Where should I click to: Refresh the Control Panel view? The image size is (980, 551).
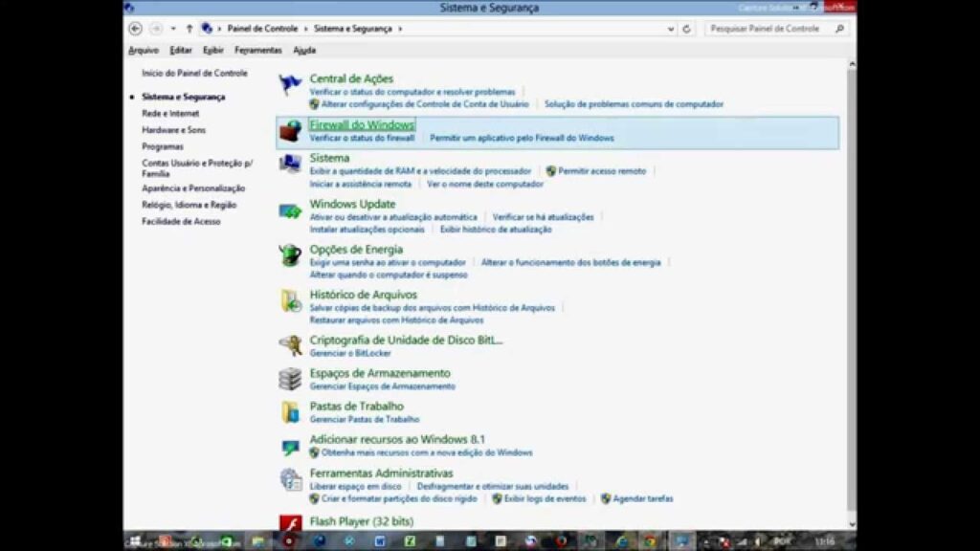[686, 29]
